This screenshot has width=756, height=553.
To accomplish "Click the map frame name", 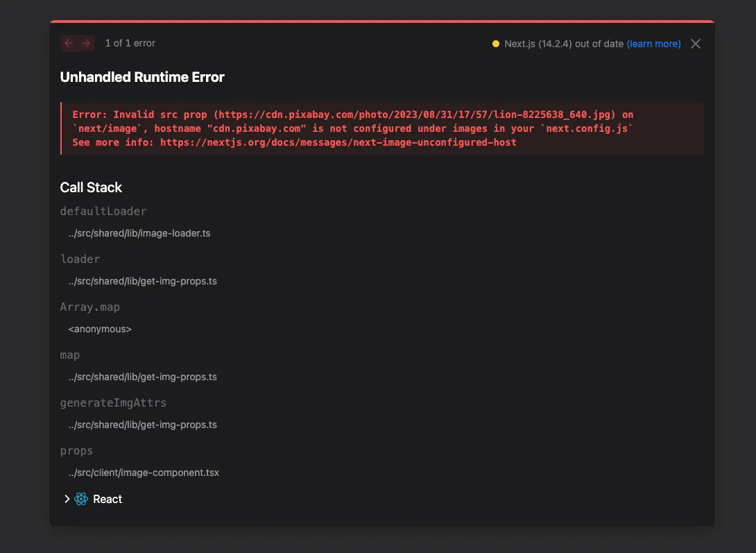I will tap(70, 355).
